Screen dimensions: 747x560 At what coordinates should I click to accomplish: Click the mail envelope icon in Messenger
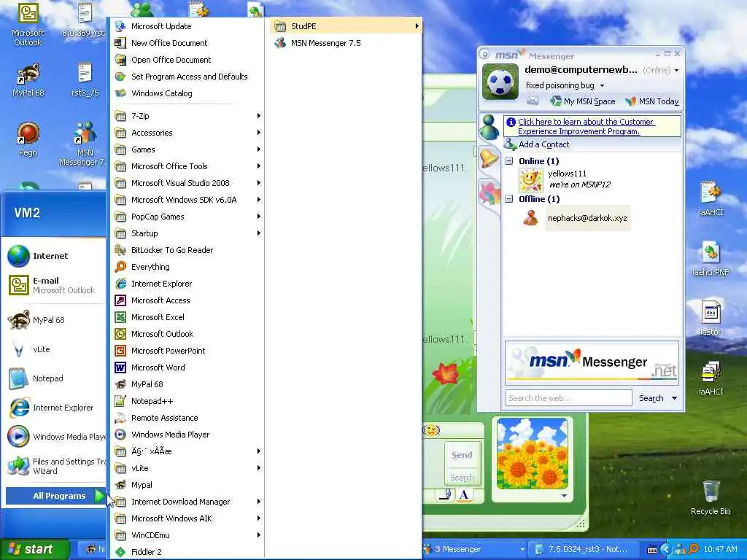[533, 101]
